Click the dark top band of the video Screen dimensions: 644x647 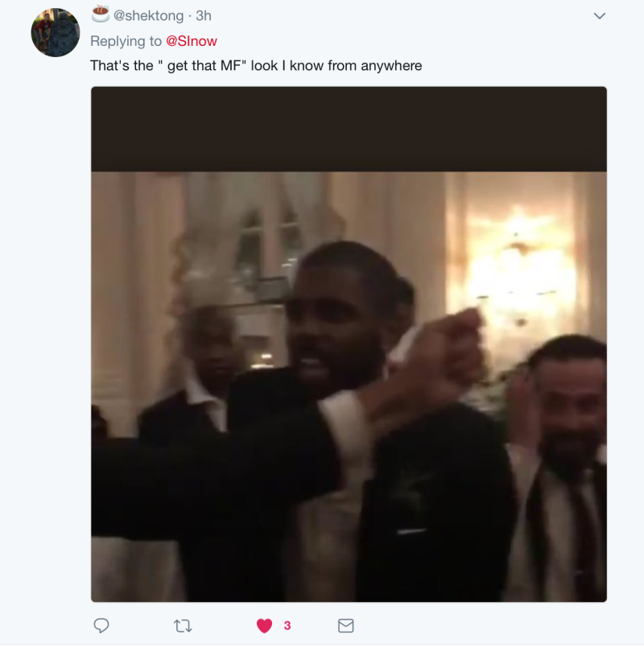[x=349, y=129]
